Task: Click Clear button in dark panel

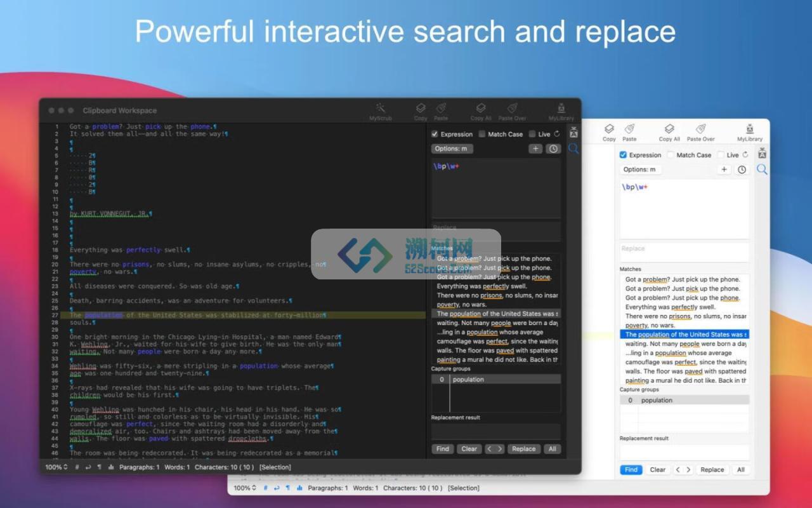Action: tap(469, 449)
